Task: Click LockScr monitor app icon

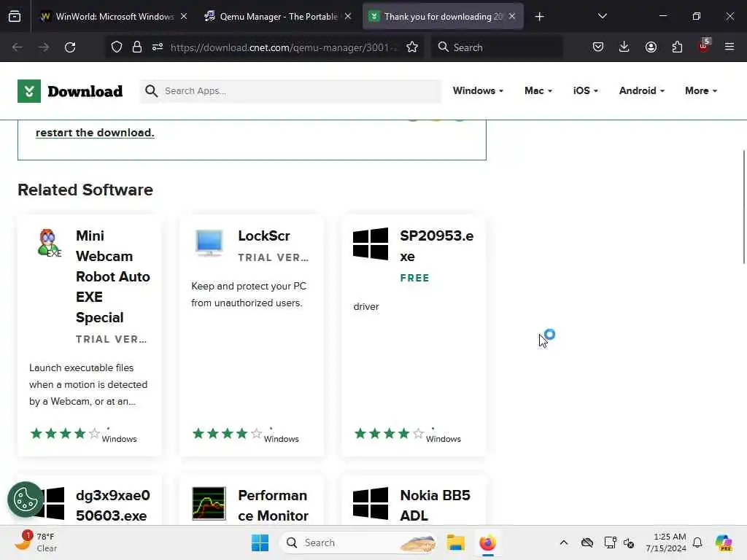Action: 209,243
